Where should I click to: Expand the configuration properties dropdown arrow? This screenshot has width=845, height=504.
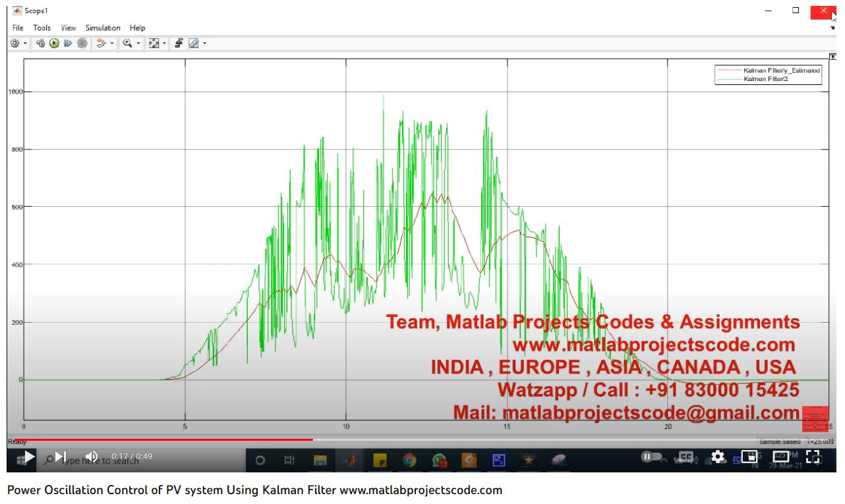tap(25, 43)
